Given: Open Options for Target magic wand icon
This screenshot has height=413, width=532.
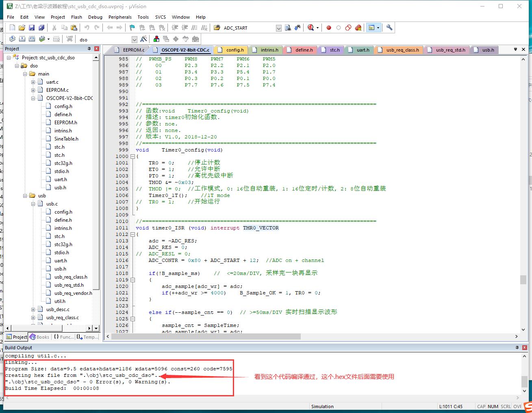Looking at the screenshot, I should 143,39.
